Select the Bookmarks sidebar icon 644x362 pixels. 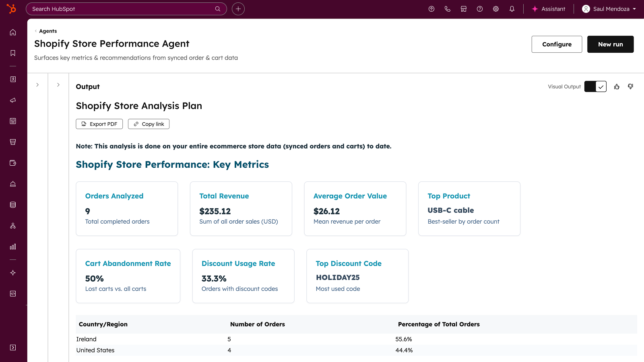tap(12, 52)
